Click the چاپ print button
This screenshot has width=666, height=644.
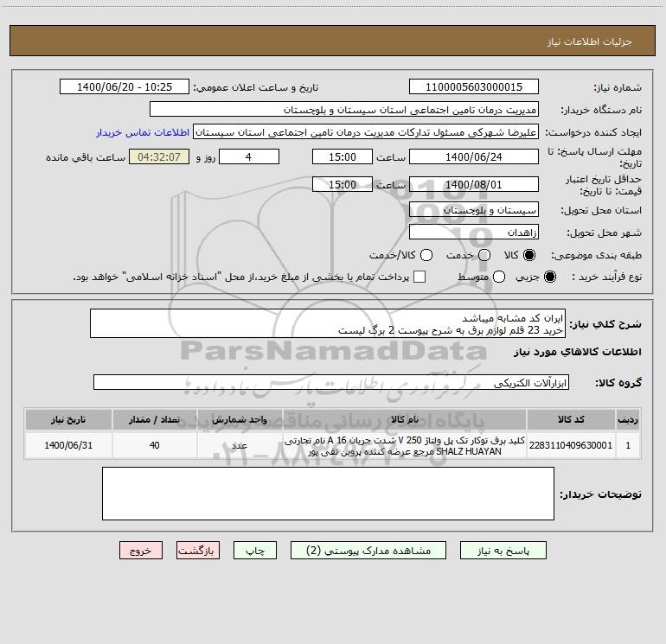pos(255,550)
